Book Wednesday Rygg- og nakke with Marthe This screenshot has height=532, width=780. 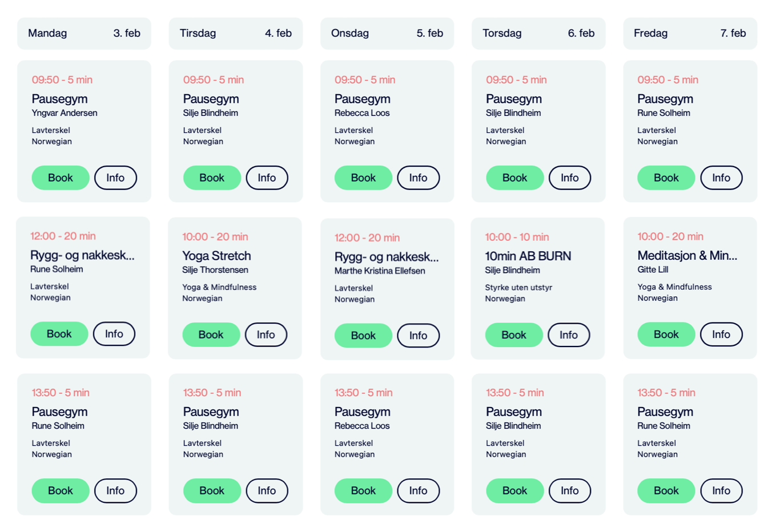363,336
